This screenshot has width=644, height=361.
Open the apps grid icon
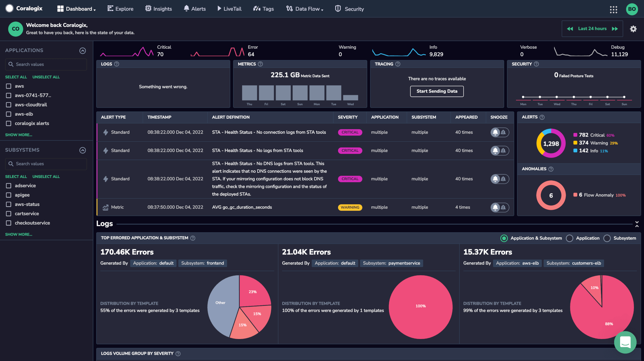(x=613, y=9)
